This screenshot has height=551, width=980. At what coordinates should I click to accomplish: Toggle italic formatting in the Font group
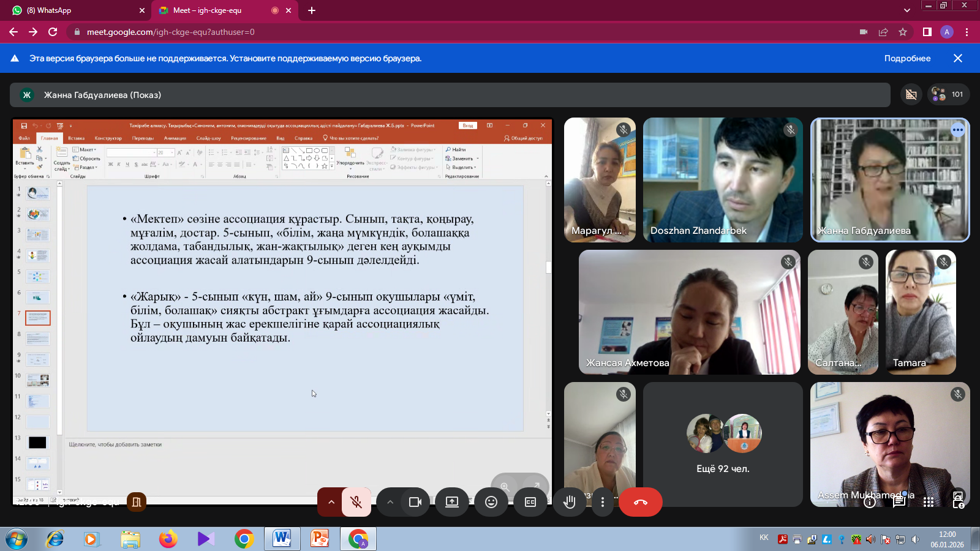click(118, 164)
